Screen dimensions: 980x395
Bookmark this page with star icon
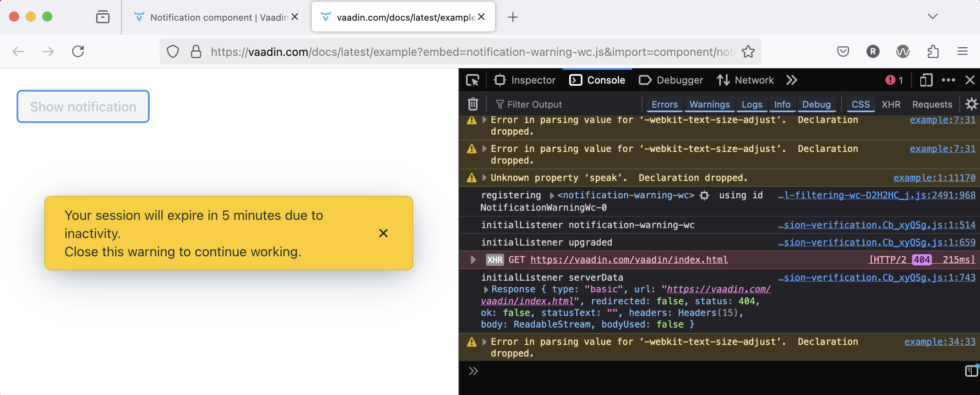click(x=748, y=52)
